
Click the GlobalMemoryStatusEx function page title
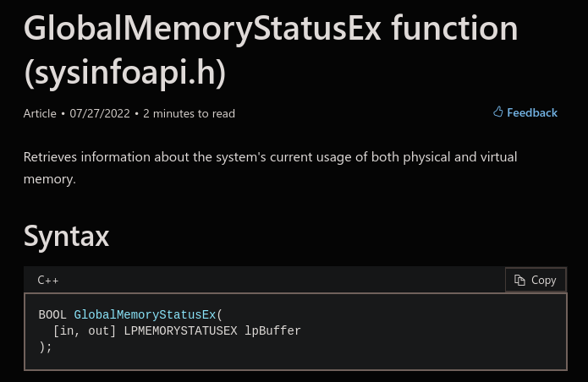click(271, 29)
